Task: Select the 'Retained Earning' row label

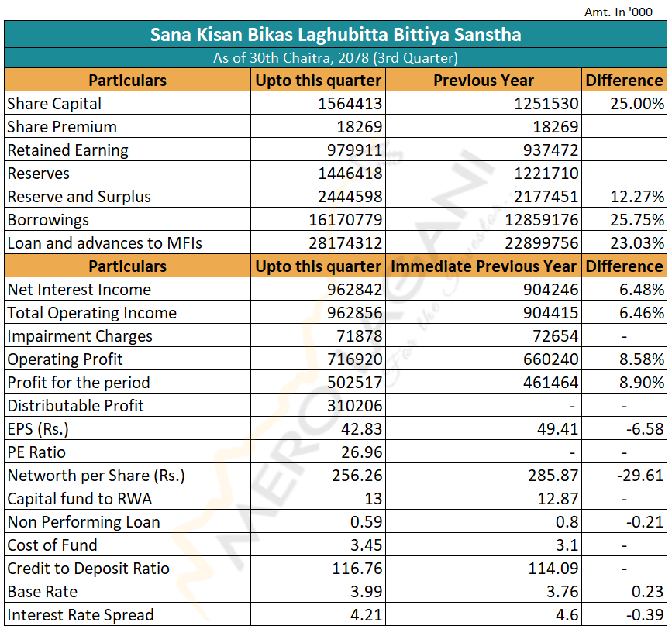Action: coord(68,150)
